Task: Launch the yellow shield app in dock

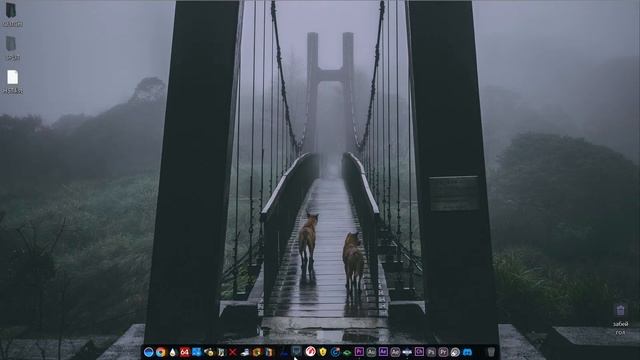Action: [323, 352]
